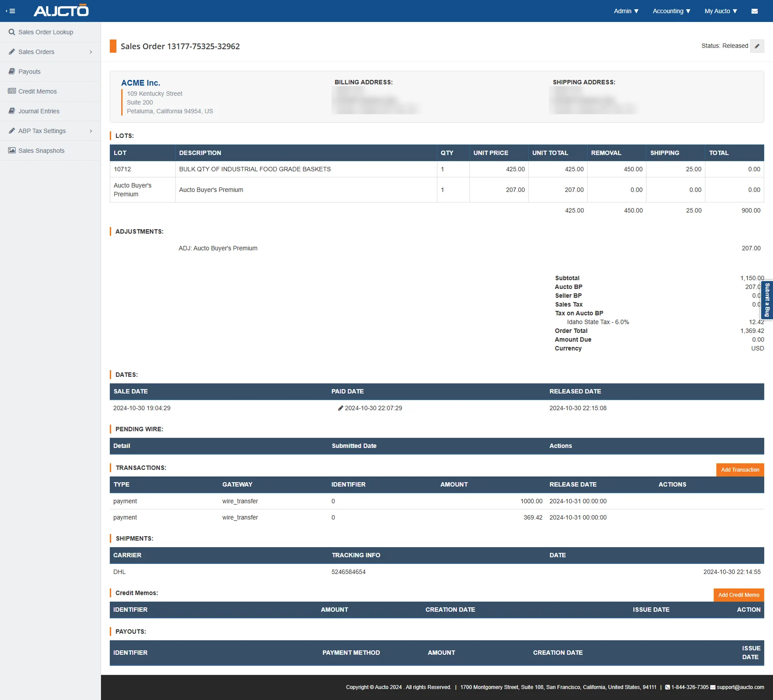This screenshot has height=700, width=773.
Task: Click the Credit Memos newspaper icon
Action: pos(12,91)
